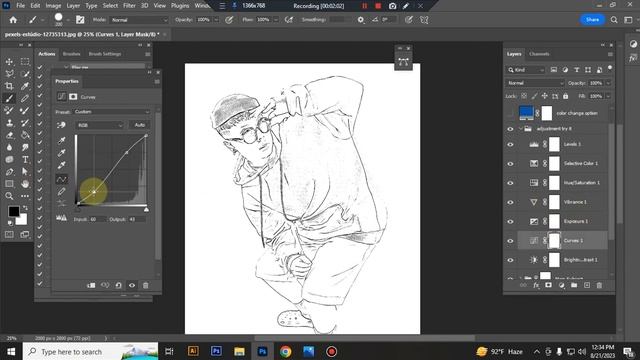Select the Rectangle shape tool
Image resolution: width=640 pixels, height=360 pixels.
[x=9, y=184]
